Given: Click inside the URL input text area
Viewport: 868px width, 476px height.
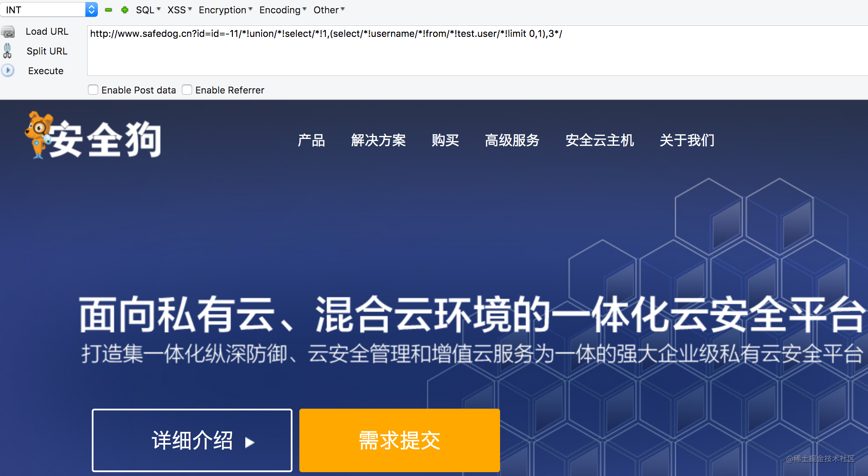Looking at the screenshot, I should [472, 51].
